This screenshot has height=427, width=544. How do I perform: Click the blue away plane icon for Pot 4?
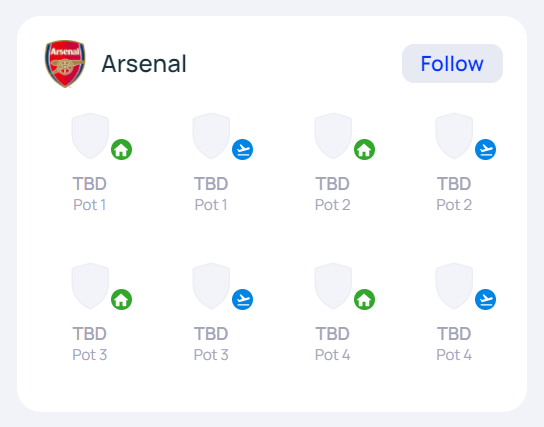point(485,299)
